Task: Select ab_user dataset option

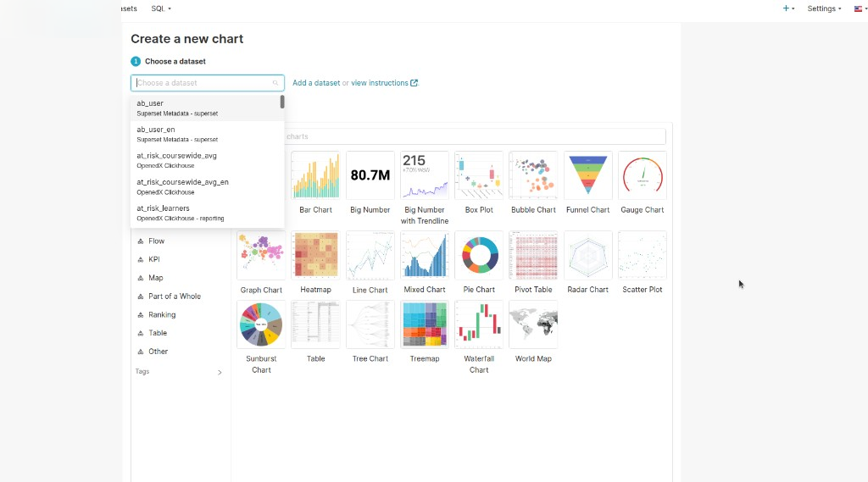Action: click(205, 108)
